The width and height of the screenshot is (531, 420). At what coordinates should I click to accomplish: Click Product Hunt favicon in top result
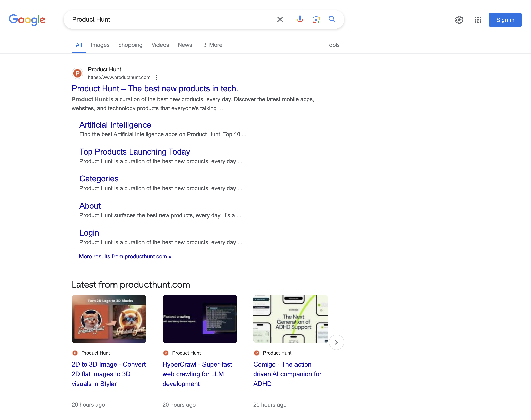tap(77, 73)
